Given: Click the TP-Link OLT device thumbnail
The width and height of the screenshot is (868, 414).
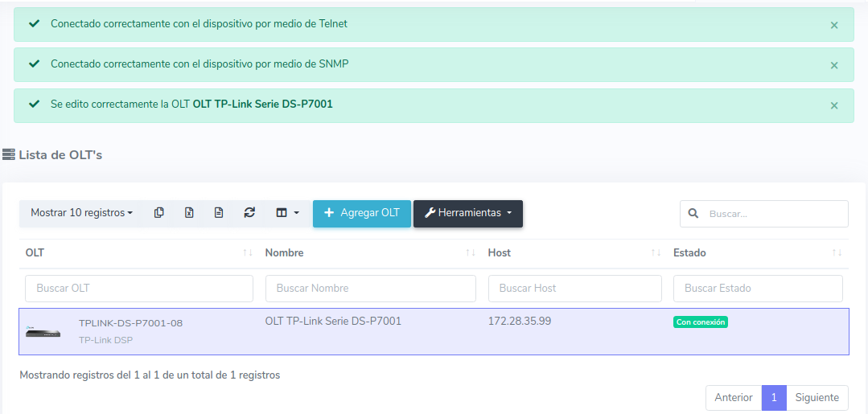Looking at the screenshot, I should [x=43, y=332].
